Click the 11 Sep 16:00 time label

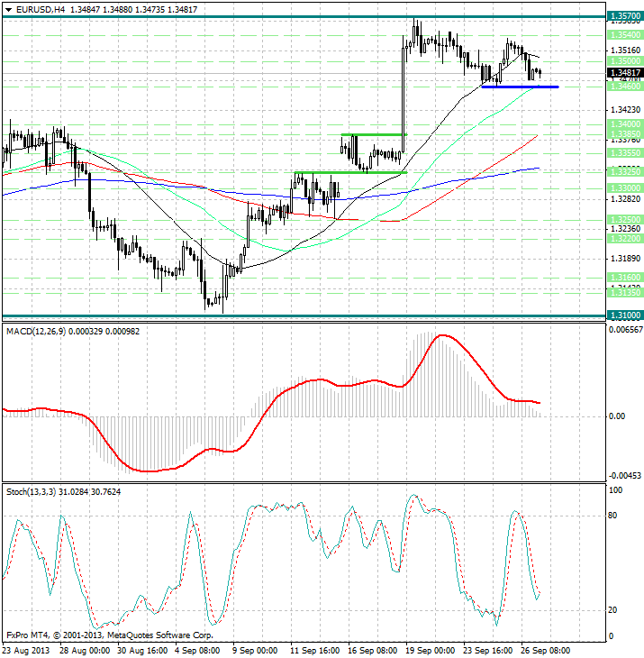click(315, 651)
